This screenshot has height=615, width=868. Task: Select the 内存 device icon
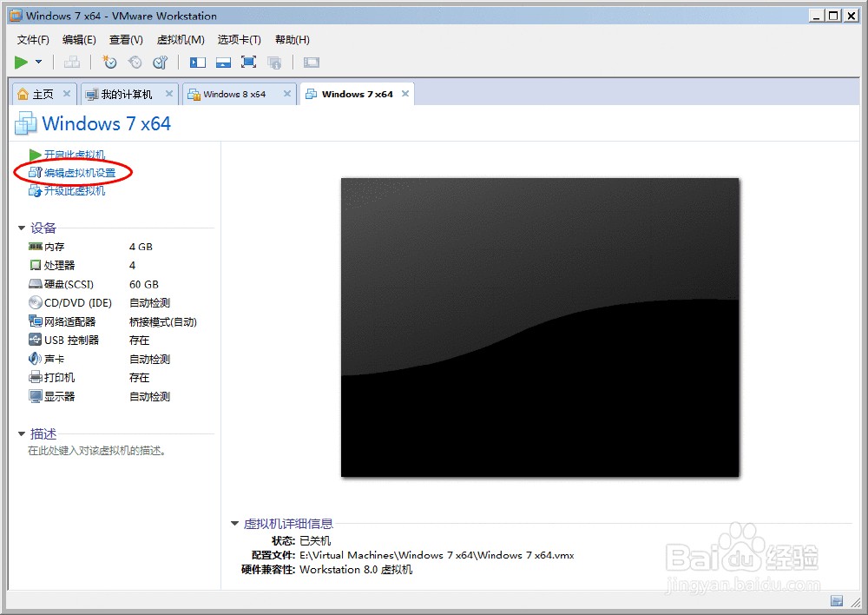click(36, 247)
